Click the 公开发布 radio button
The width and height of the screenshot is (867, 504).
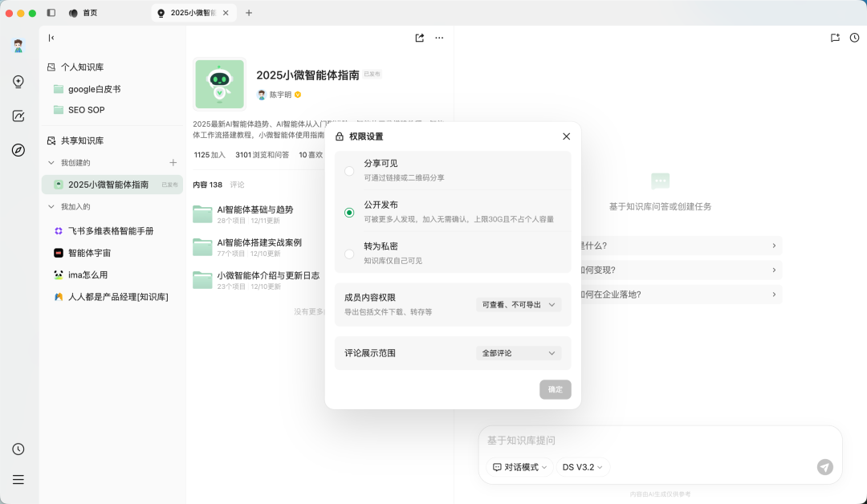coord(349,212)
